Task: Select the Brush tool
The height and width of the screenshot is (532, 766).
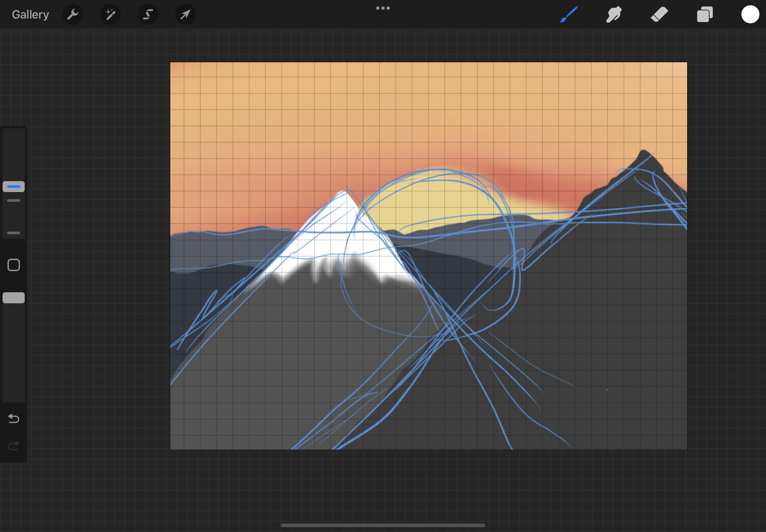Action: pyautogui.click(x=568, y=14)
